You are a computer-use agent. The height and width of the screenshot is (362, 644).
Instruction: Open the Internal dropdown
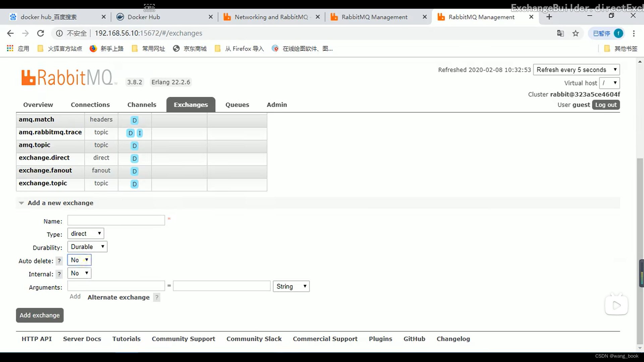[79, 273]
